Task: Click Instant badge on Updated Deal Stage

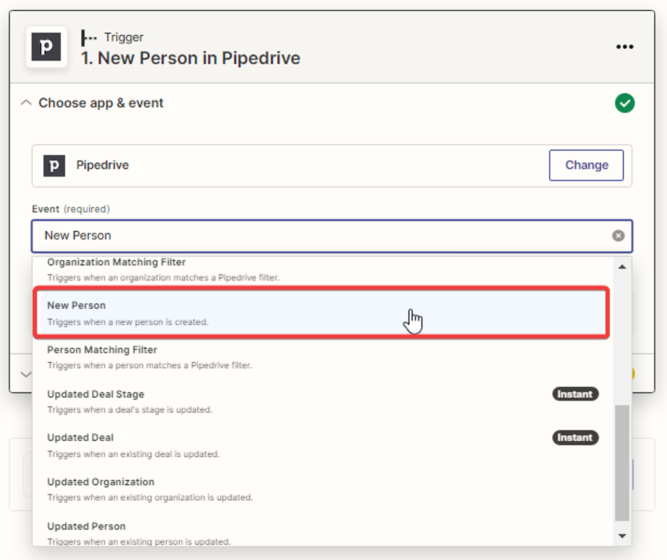Action: [x=575, y=394]
